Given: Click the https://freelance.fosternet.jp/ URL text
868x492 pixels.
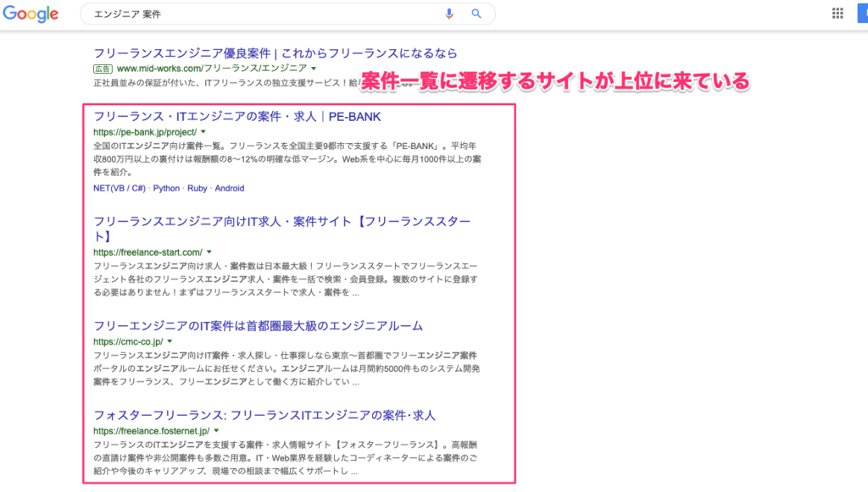Looking at the screenshot, I should tap(152, 431).
